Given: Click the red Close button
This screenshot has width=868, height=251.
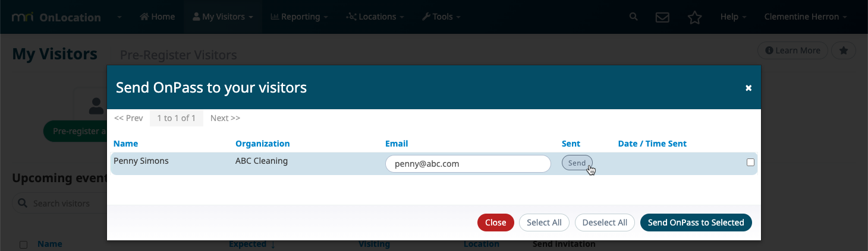Looking at the screenshot, I should pos(495,223).
